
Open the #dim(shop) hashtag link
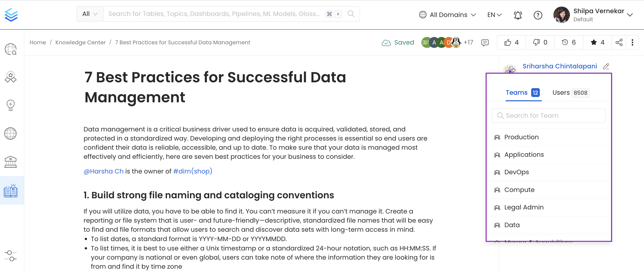point(192,171)
